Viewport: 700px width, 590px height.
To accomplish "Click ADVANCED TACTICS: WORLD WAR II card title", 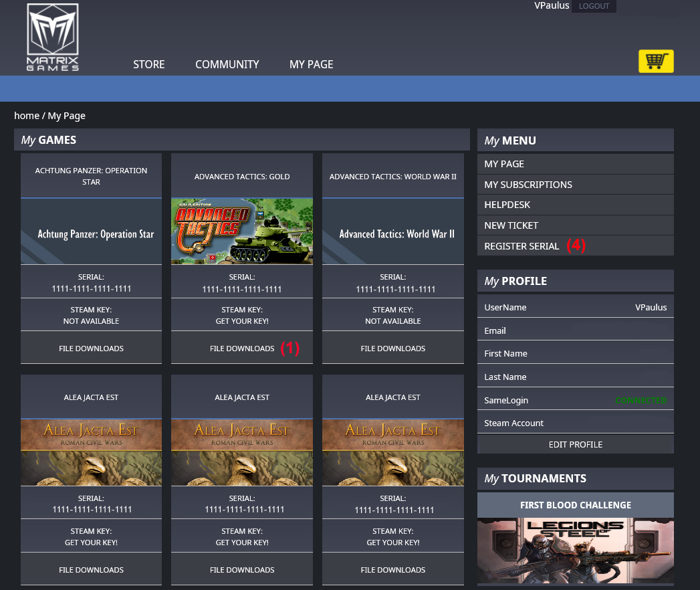I will tap(393, 177).
